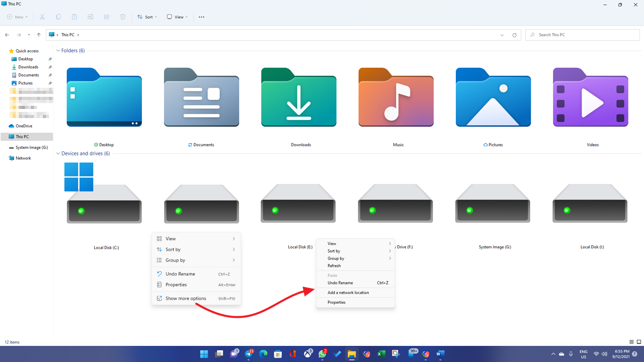Open WhatsApp from the taskbar
Image resolution: width=644 pixels, height=362 pixels.
point(323,353)
